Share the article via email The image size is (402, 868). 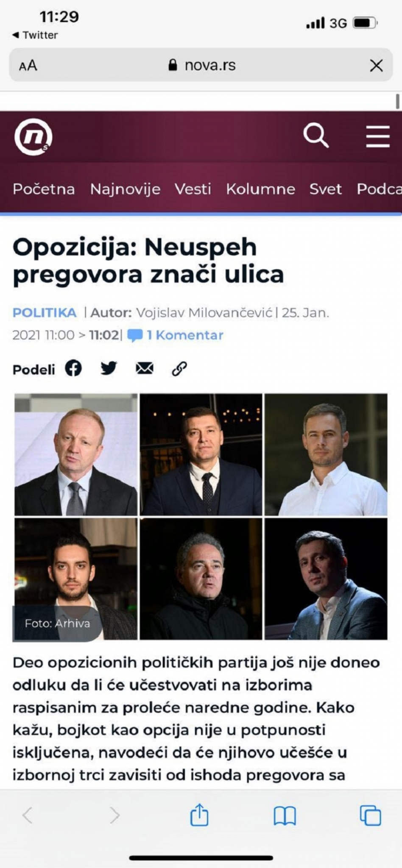click(x=144, y=368)
